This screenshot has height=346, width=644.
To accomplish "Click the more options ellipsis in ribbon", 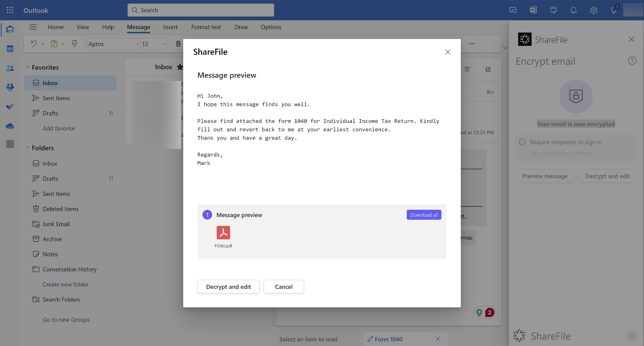I will pos(472,43).
